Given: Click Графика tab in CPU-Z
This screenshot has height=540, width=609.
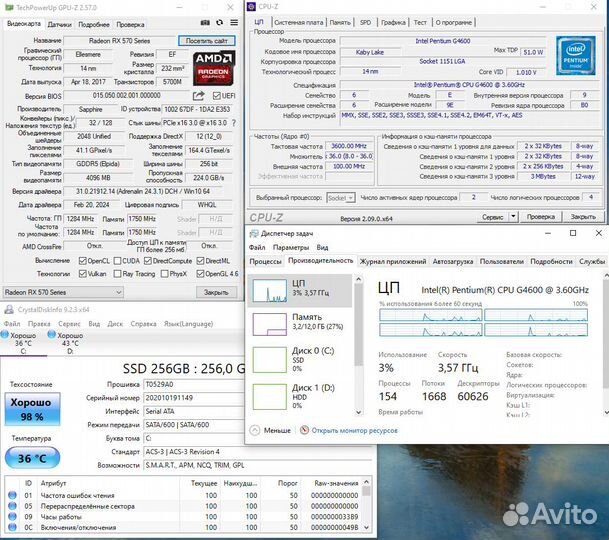Looking at the screenshot, I should click(393, 23).
